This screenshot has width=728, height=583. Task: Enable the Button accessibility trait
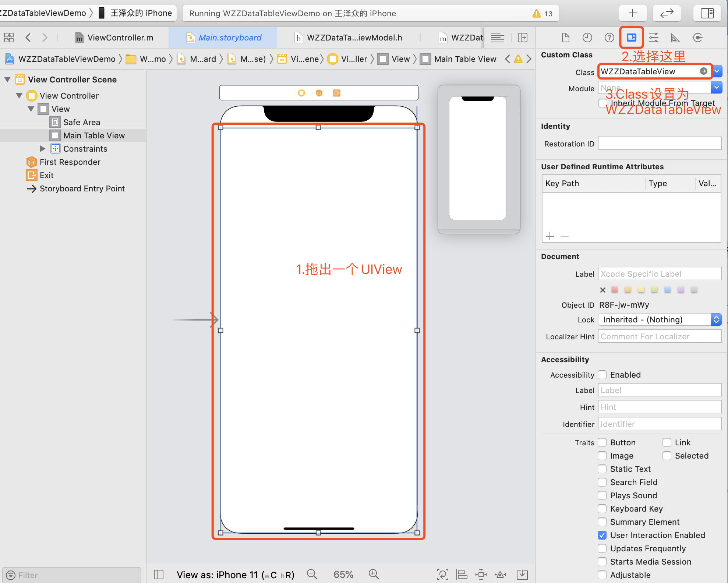602,442
